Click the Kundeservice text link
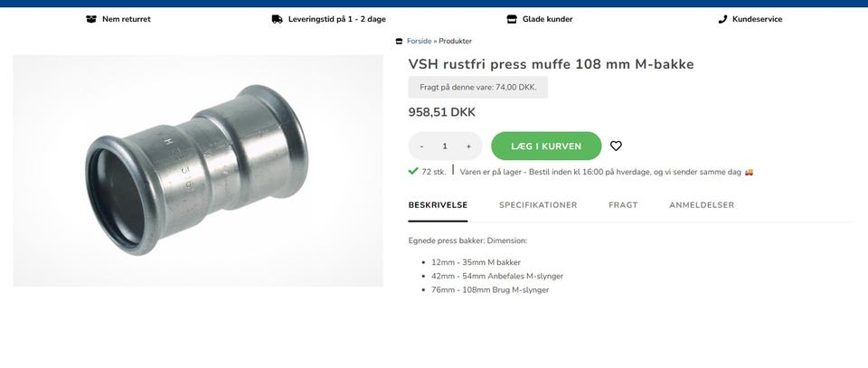Viewport: 868px width, 368px height. 757,19
